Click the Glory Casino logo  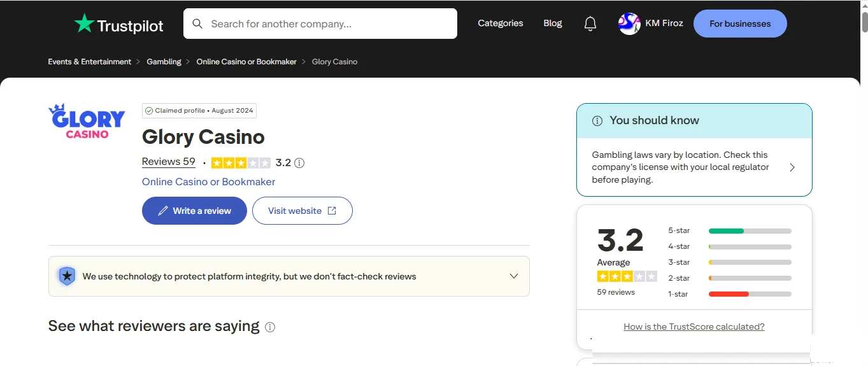click(x=87, y=121)
